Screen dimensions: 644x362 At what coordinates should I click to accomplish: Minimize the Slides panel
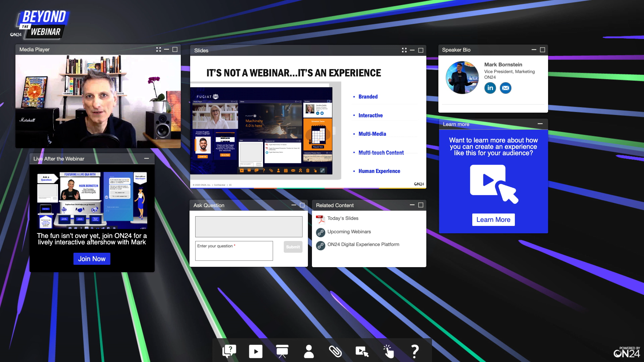pos(412,50)
